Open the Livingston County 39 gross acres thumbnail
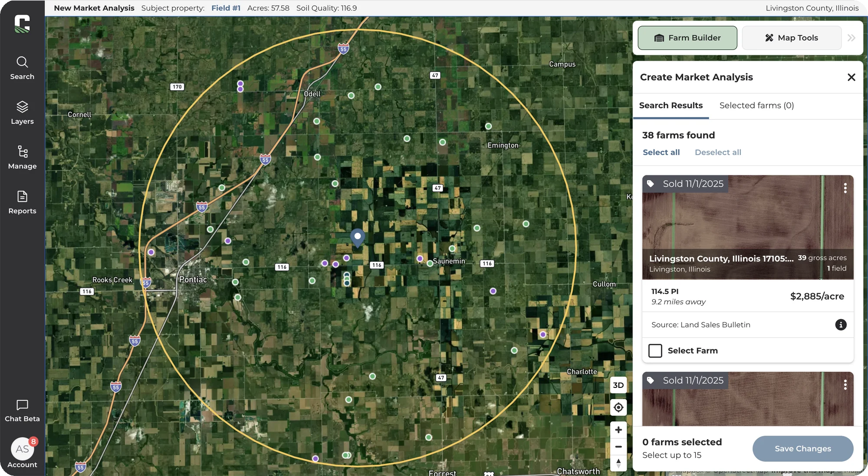The width and height of the screenshot is (868, 476). click(748, 227)
